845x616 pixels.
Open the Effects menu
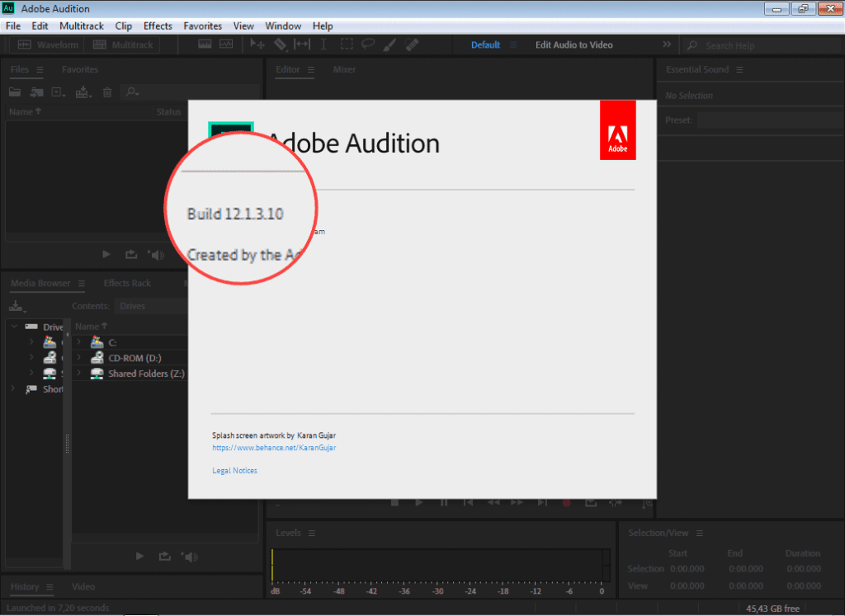[x=158, y=26]
